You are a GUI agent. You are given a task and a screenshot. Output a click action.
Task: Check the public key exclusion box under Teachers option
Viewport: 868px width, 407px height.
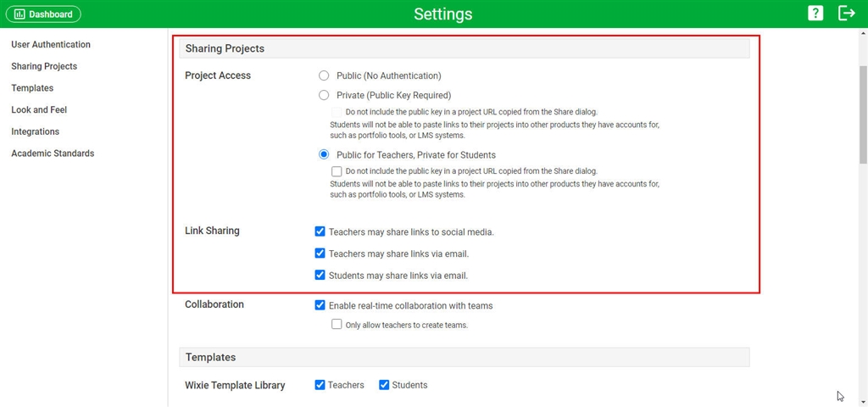coord(337,171)
